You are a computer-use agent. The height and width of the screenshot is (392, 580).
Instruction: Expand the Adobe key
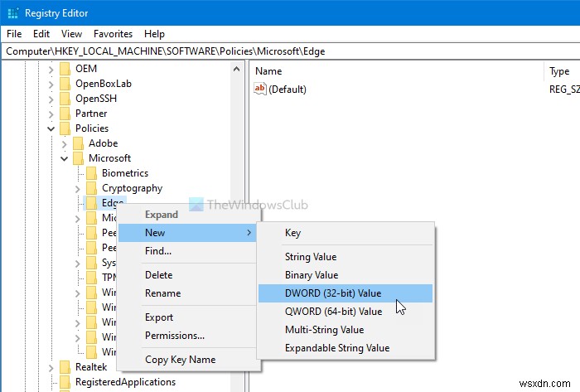65,144
